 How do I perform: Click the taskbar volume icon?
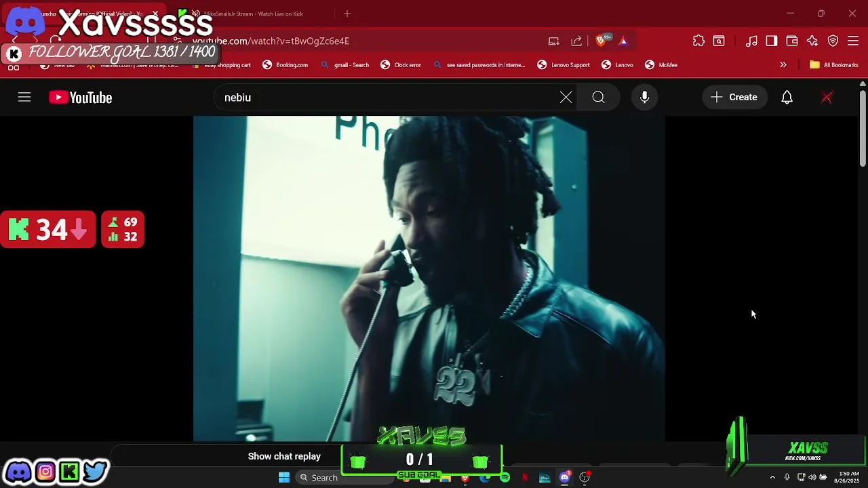[x=812, y=478]
